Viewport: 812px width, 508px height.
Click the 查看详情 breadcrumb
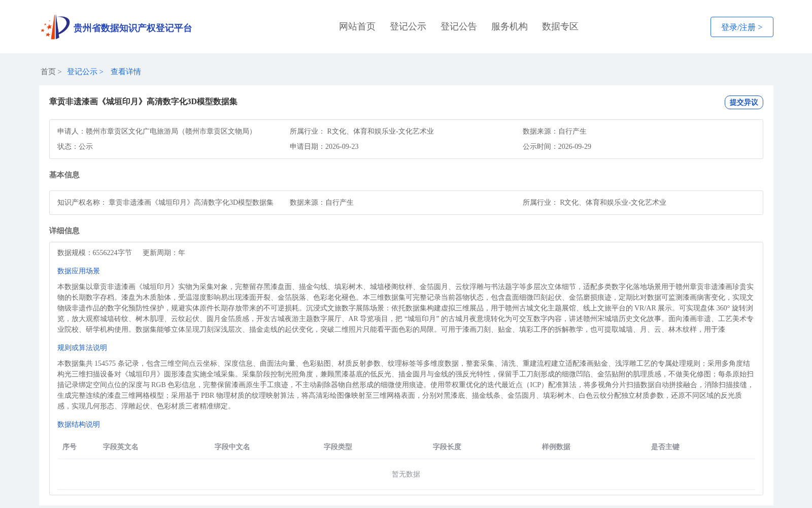[x=126, y=72]
